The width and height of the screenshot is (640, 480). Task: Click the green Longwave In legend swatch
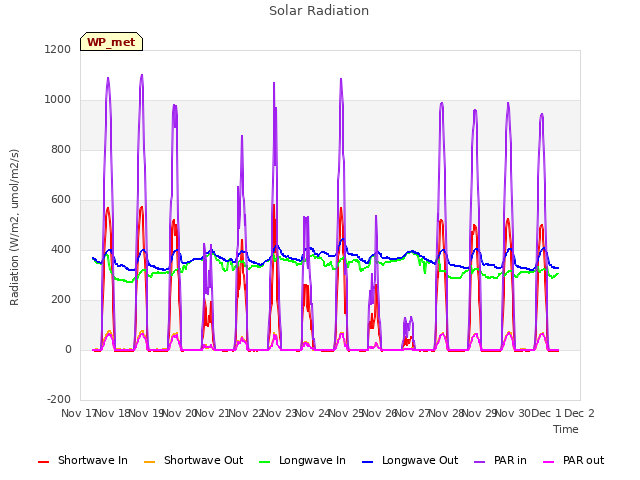point(265,462)
